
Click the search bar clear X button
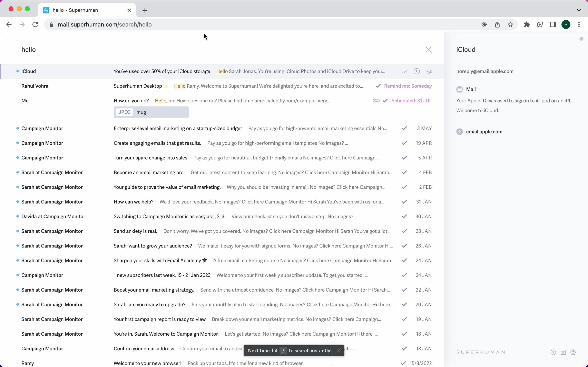pos(428,50)
